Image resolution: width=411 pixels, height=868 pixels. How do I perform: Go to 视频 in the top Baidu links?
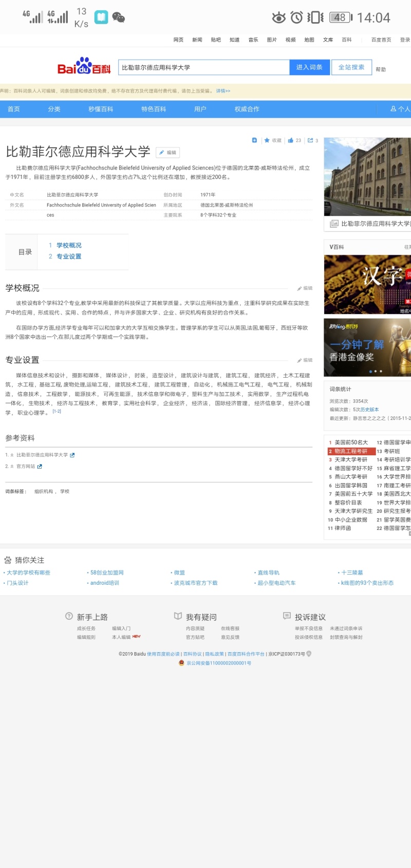[291, 40]
